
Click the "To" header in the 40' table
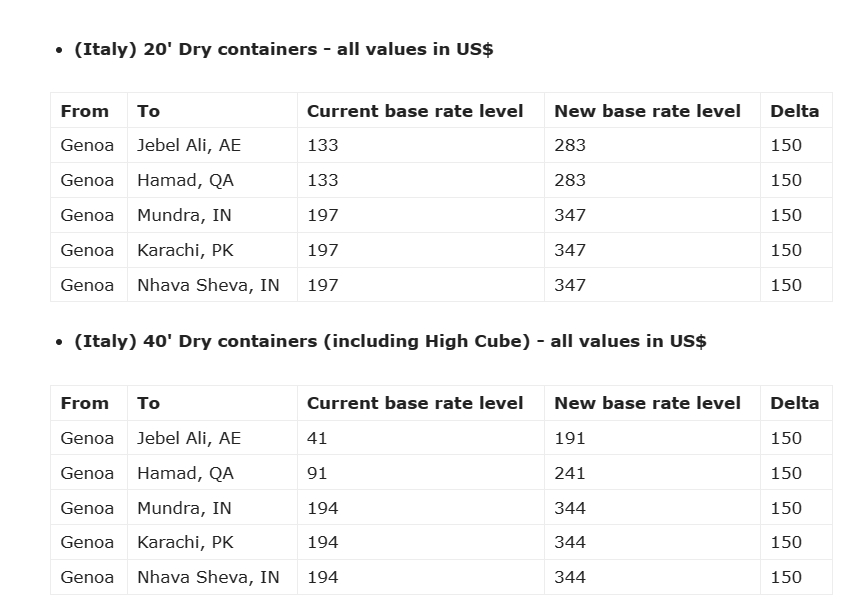149,403
